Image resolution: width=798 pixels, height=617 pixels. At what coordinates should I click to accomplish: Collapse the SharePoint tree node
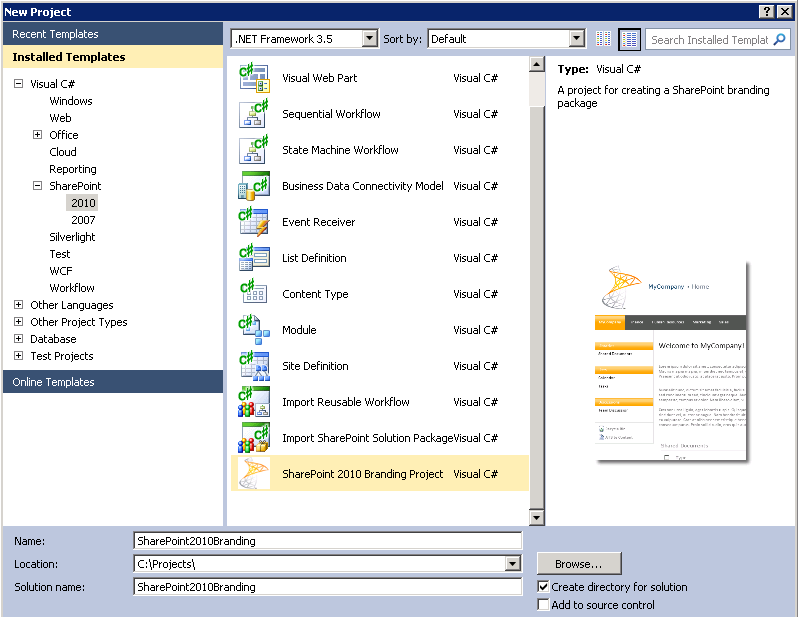pyautogui.click(x=38, y=186)
